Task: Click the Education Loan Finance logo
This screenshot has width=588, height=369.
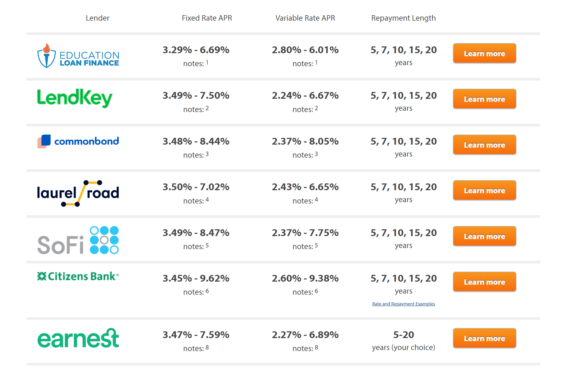Action: [78, 56]
